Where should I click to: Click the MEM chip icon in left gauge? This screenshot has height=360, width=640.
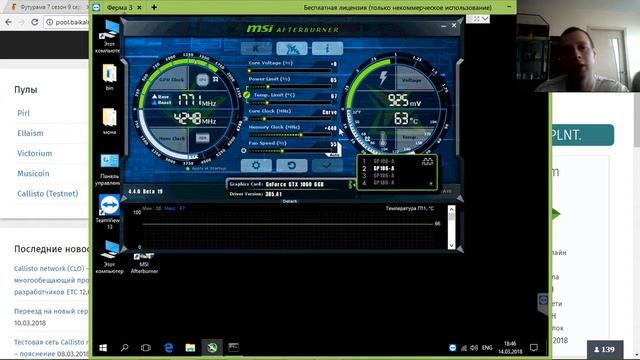(x=202, y=138)
